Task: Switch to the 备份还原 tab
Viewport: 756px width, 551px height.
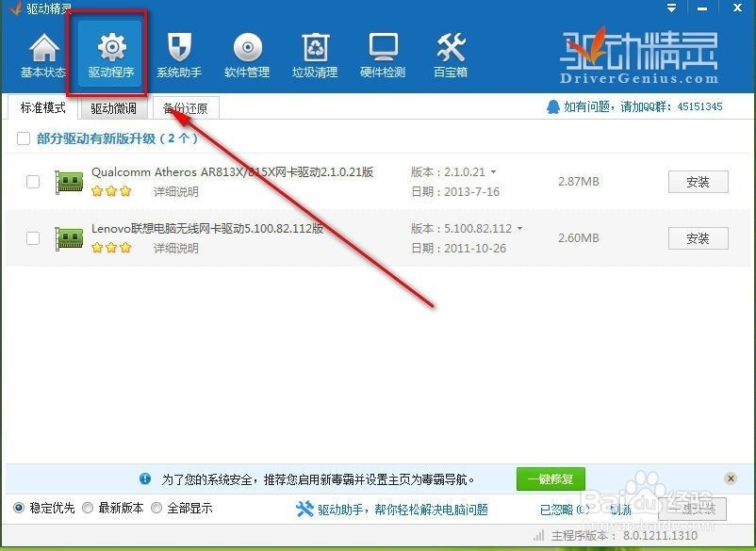Action: [x=186, y=108]
